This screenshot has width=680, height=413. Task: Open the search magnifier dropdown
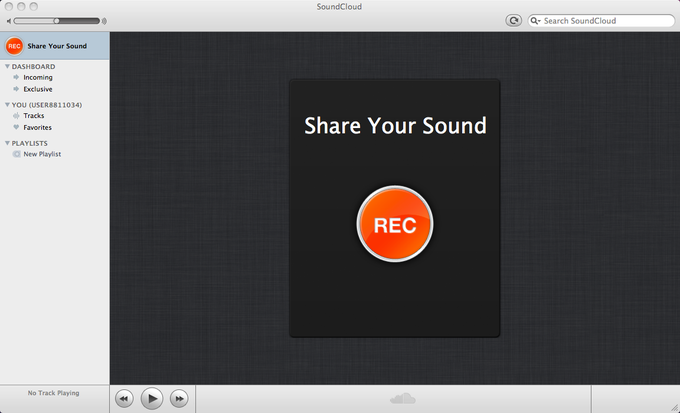[536, 21]
